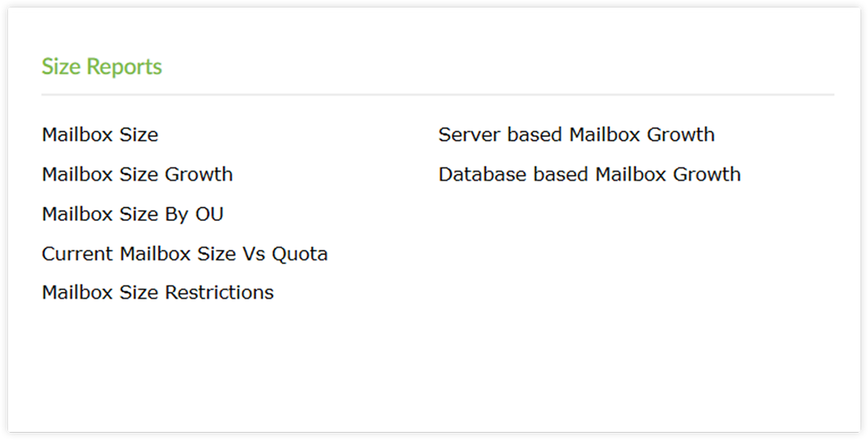
Task: Click the Size Reports heading
Action: (102, 66)
